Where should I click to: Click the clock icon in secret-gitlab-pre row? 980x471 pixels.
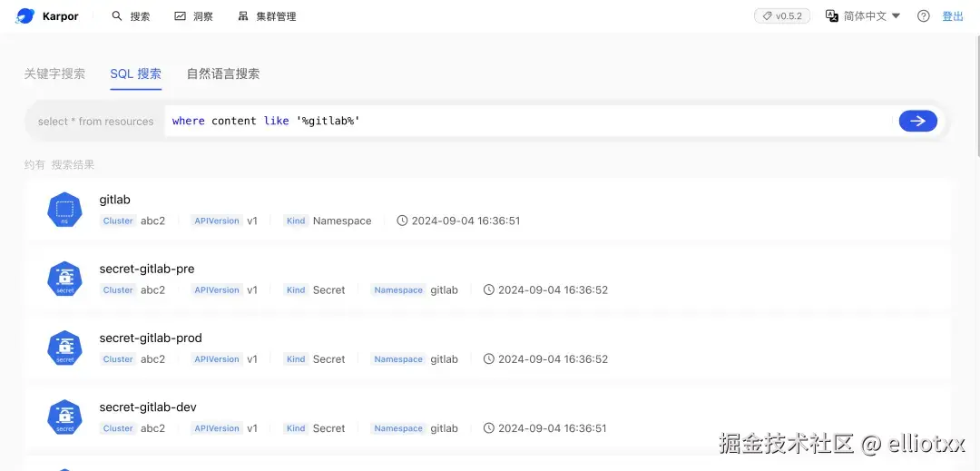[489, 289]
